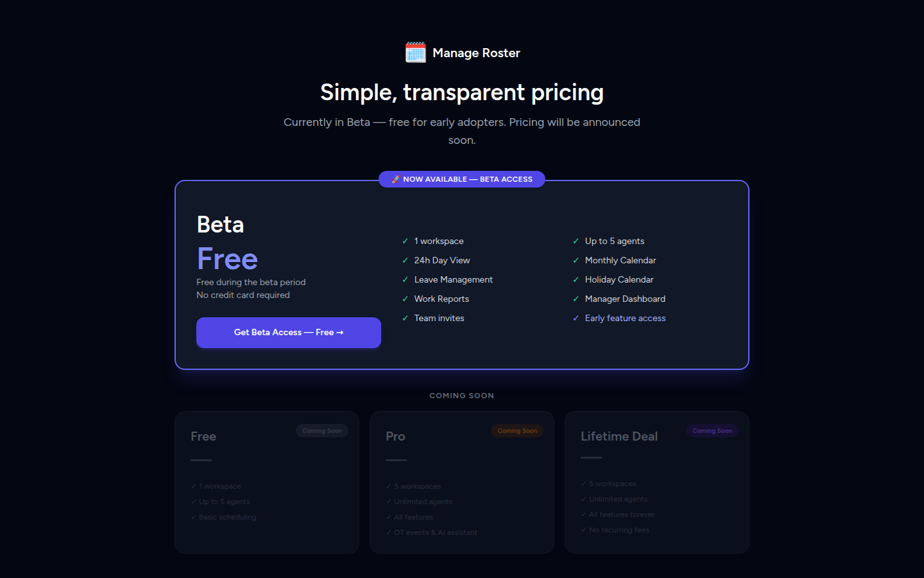Click the arrow icon on the Get Beta Access button
The height and width of the screenshot is (578, 924).
[x=339, y=332]
